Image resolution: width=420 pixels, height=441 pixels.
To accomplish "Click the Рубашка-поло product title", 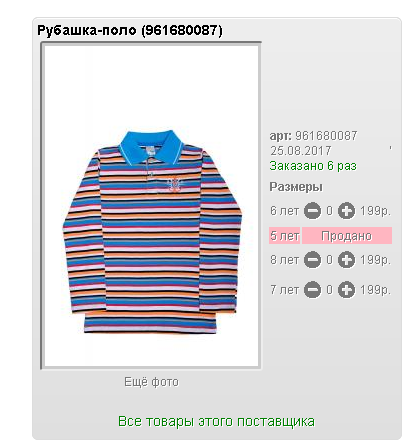I will tap(130, 30).
